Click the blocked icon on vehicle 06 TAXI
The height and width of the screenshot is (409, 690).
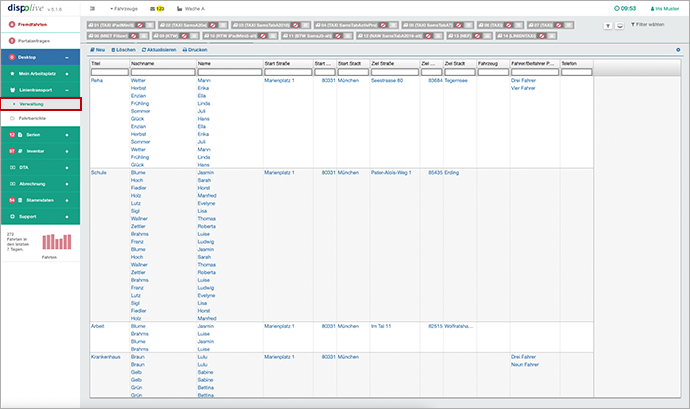coord(509,26)
